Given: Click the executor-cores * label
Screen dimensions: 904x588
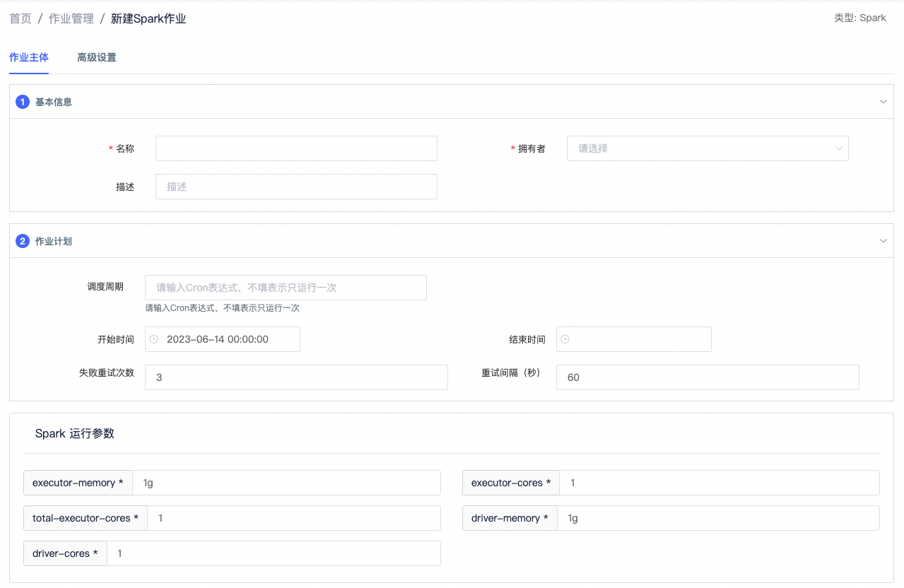Looking at the screenshot, I should (x=511, y=483).
